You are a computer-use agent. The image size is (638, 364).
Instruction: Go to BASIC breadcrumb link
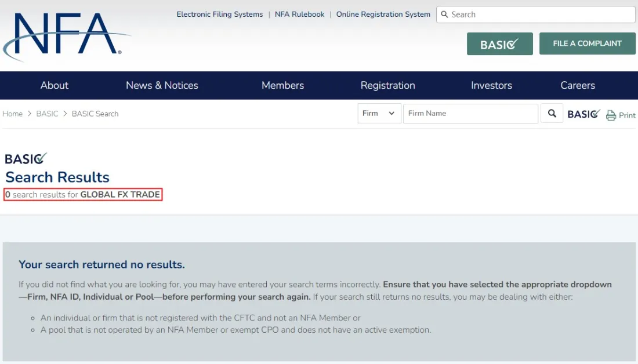point(47,114)
